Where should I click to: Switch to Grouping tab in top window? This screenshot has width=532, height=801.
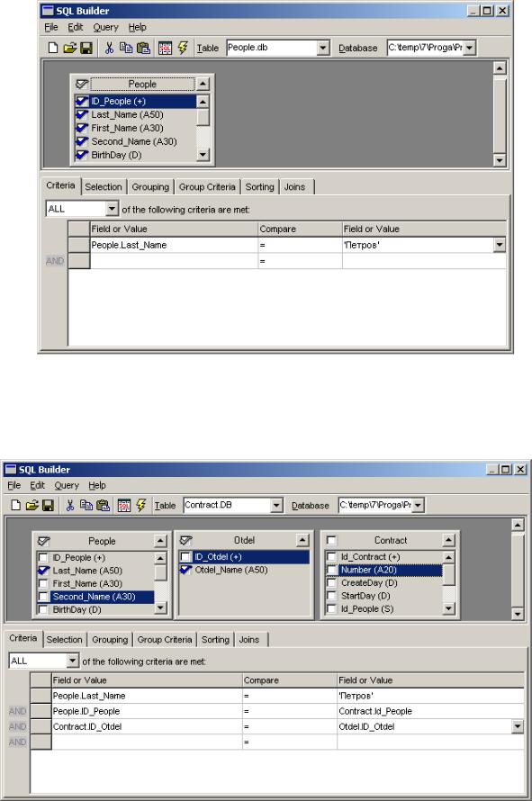click(150, 187)
